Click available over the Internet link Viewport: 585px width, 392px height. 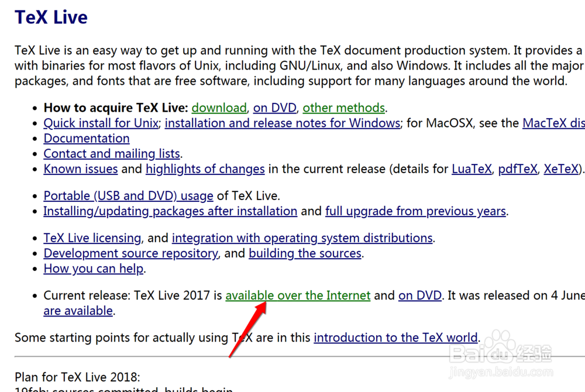coord(298,295)
